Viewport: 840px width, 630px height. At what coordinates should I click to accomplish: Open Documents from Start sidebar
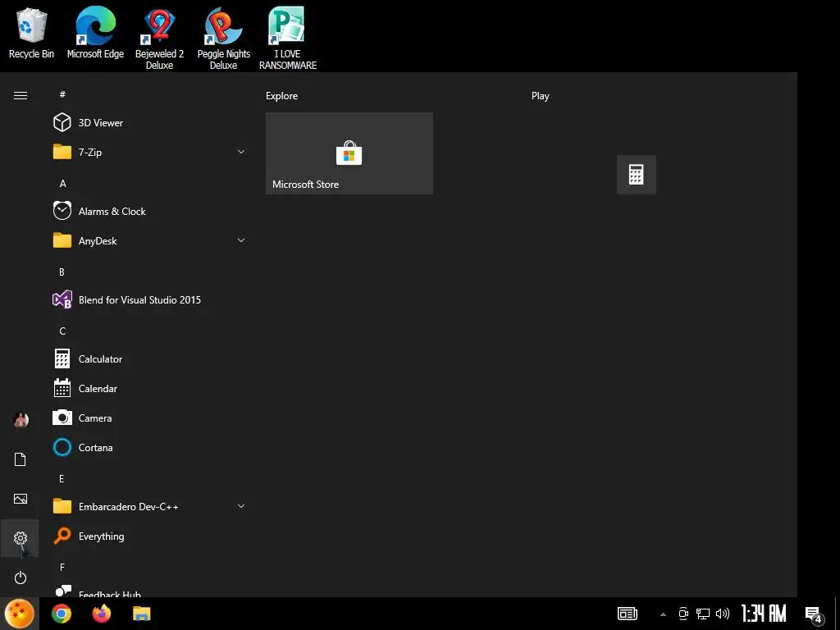pos(21,459)
